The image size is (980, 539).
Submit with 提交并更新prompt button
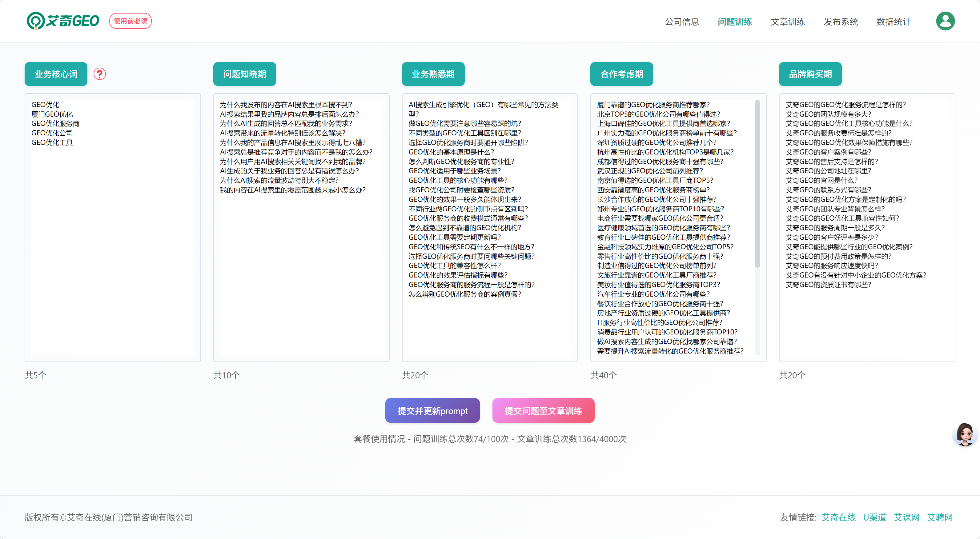[x=432, y=410]
